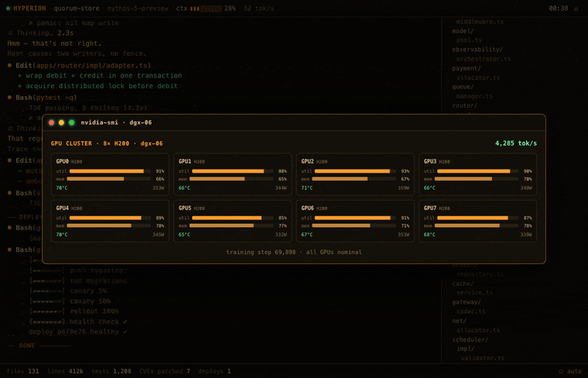Click the training step 69,898 status line
Image resolution: width=588 pixels, height=378 pixels.
pyautogui.click(x=294, y=253)
